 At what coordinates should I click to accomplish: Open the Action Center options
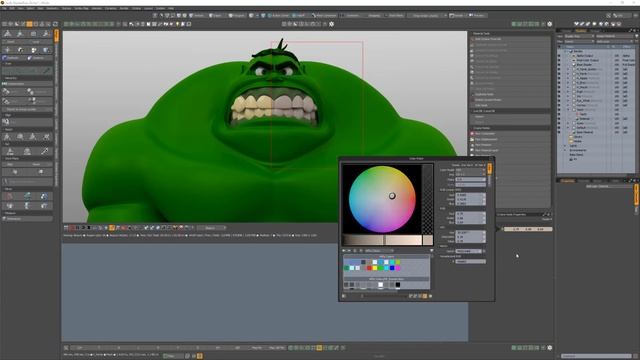point(279,16)
